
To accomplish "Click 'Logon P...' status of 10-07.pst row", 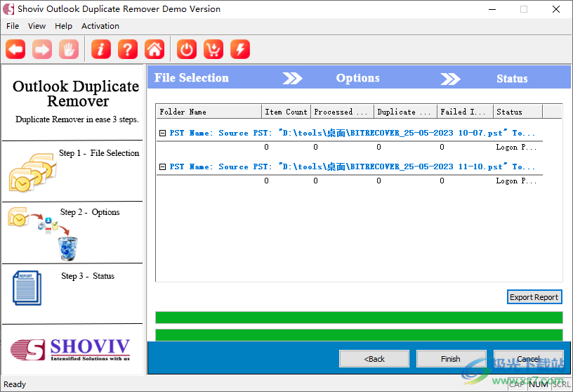I will coord(516,147).
